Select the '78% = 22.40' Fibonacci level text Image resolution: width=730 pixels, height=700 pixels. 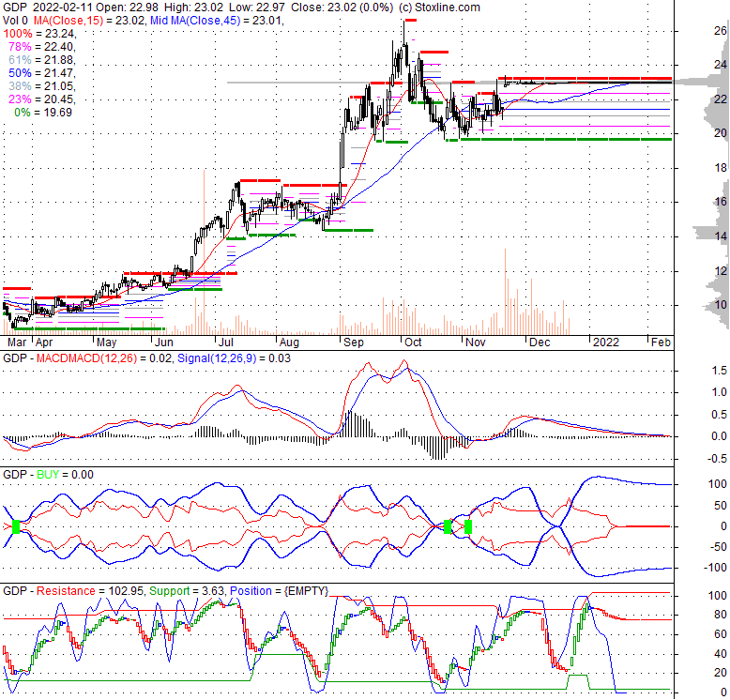42,47
